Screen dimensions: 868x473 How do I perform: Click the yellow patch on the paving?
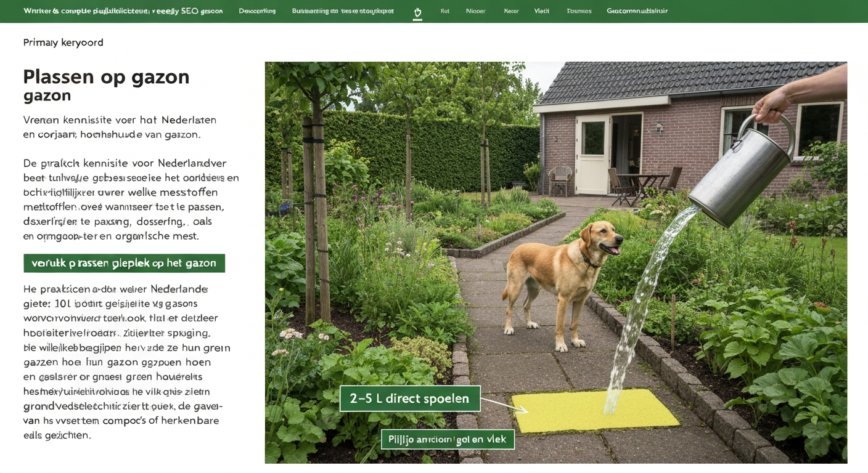coord(595,410)
